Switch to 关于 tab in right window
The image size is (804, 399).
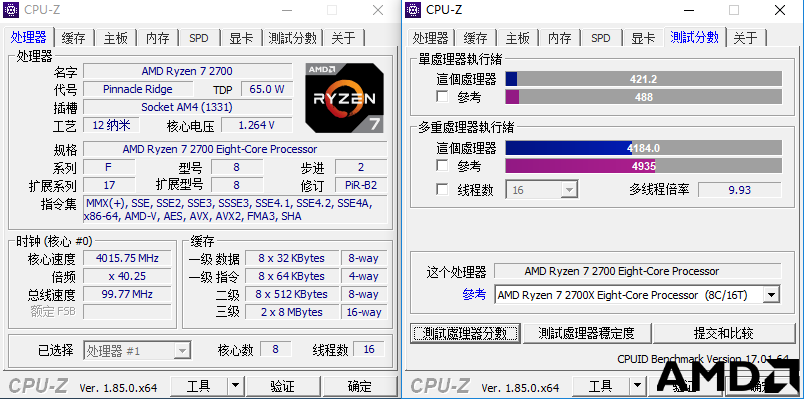746,38
